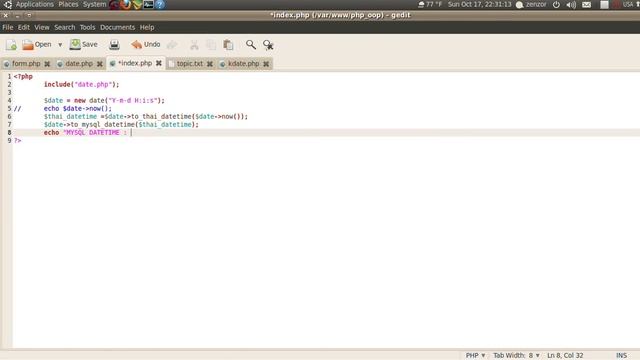Open Find with magnifier icon
This screenshot has width=640, height=360.
pyautogui.click(x=251, y=44)
